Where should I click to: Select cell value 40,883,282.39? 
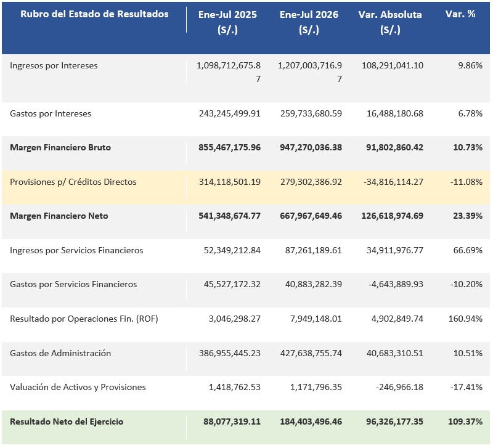[314, 284]
